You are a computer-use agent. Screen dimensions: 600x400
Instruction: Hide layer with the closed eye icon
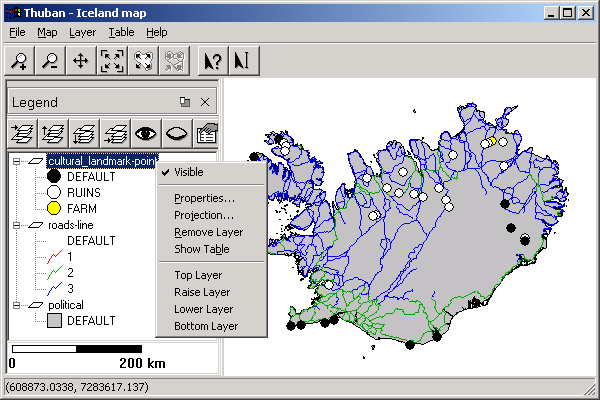point(176,134)
